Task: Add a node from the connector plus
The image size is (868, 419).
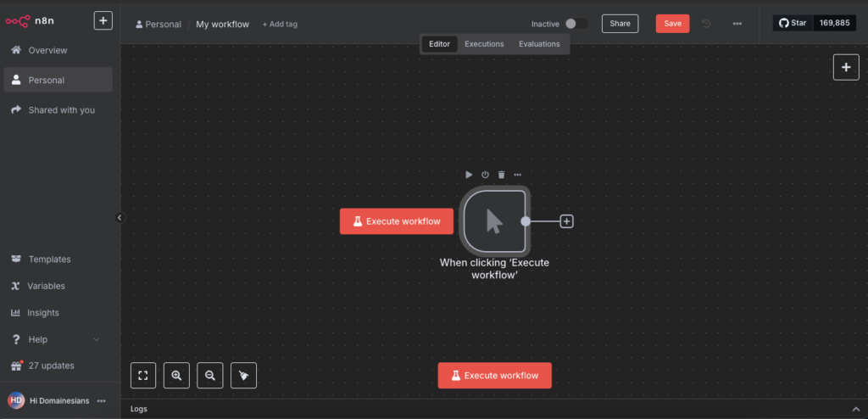Action: point(567,221)
